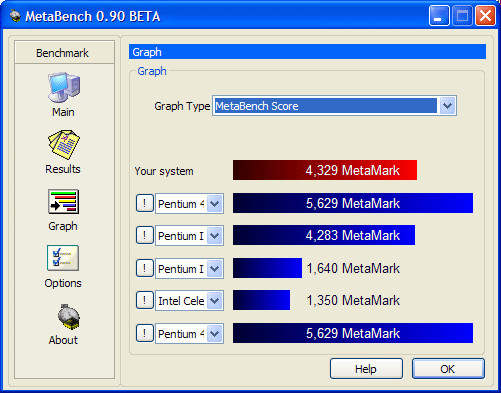501x393 pixels.
Task: Confirm with the OK button
Action: [448, 369]
